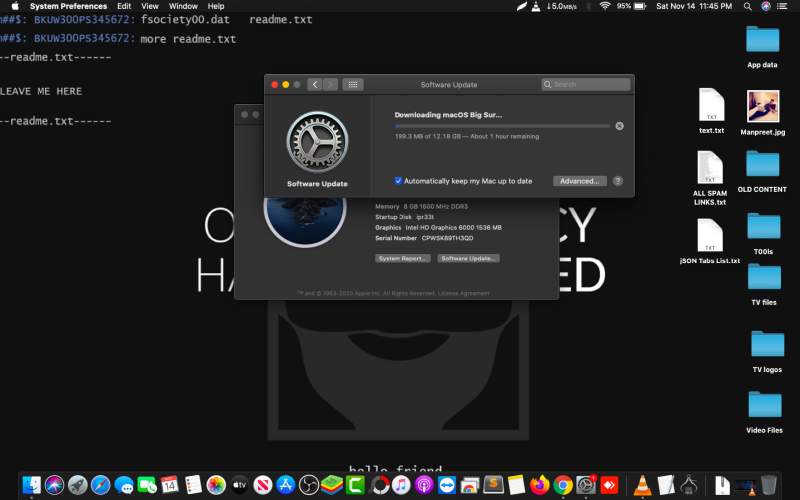Show all preferences grid button

pos(353,85)
